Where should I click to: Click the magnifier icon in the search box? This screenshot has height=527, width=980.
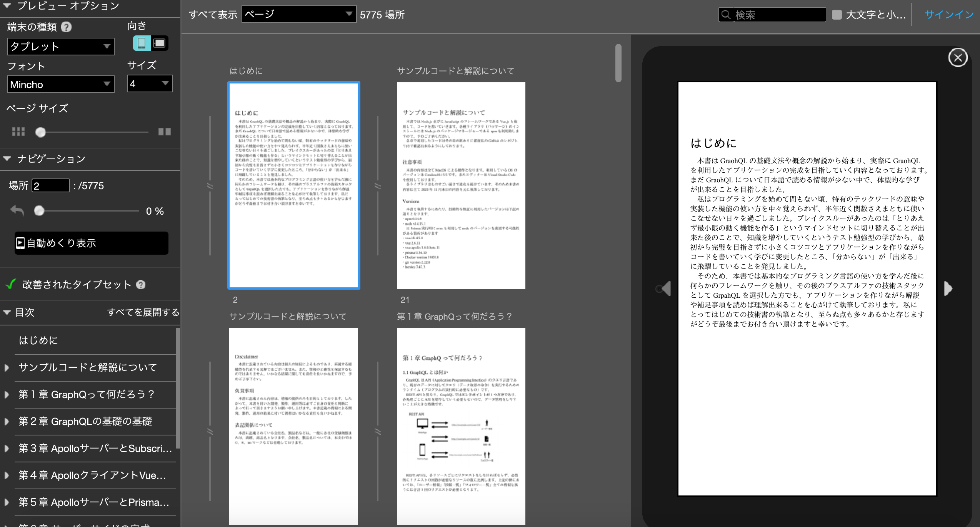[x=726, y=15]
